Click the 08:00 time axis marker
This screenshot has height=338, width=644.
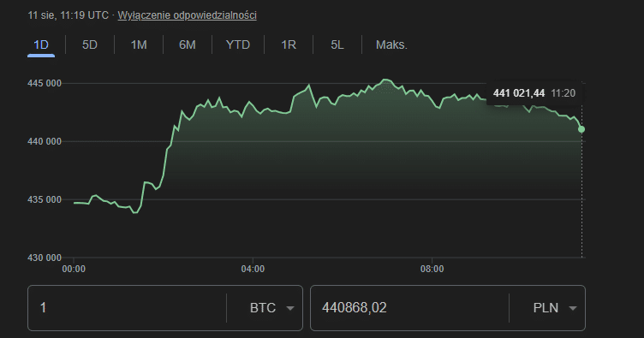click(x=432, y=269)
